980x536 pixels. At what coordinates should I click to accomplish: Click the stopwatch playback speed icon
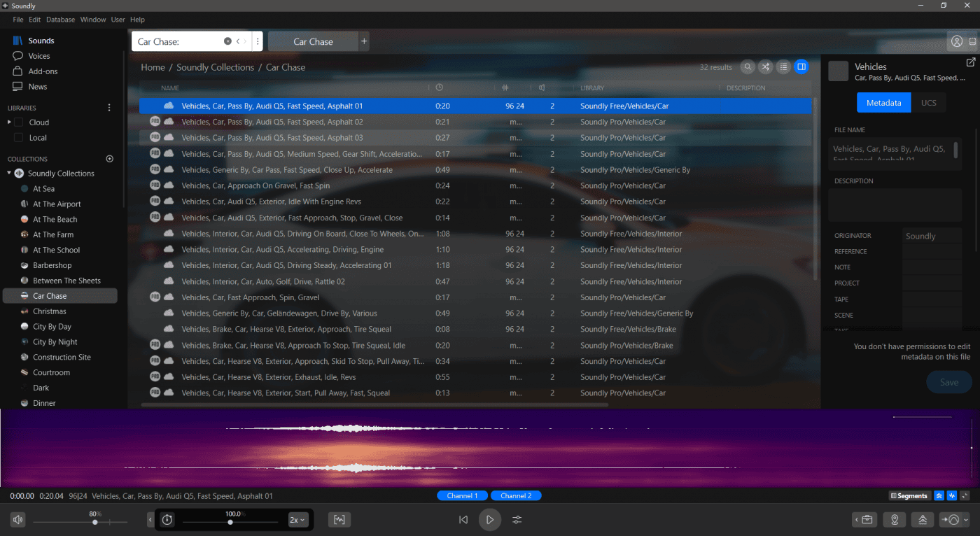coord(167,520)
